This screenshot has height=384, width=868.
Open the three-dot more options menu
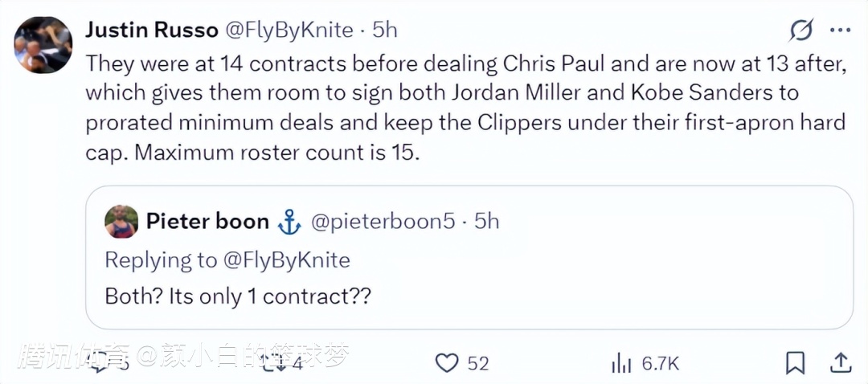click(x=840, y=31)
